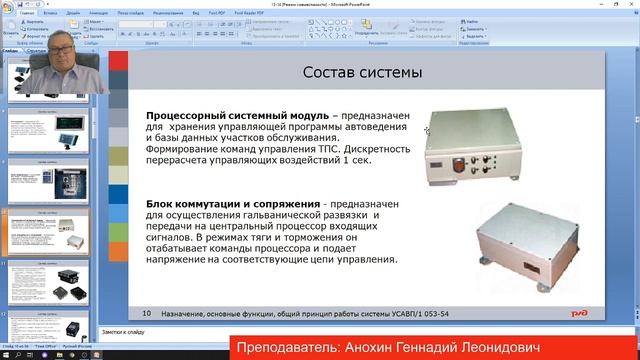Image resolution: width=640 pixels, height=360 pixels.
Task: Open the Вид ribbon tab
Action: point(196,13)
